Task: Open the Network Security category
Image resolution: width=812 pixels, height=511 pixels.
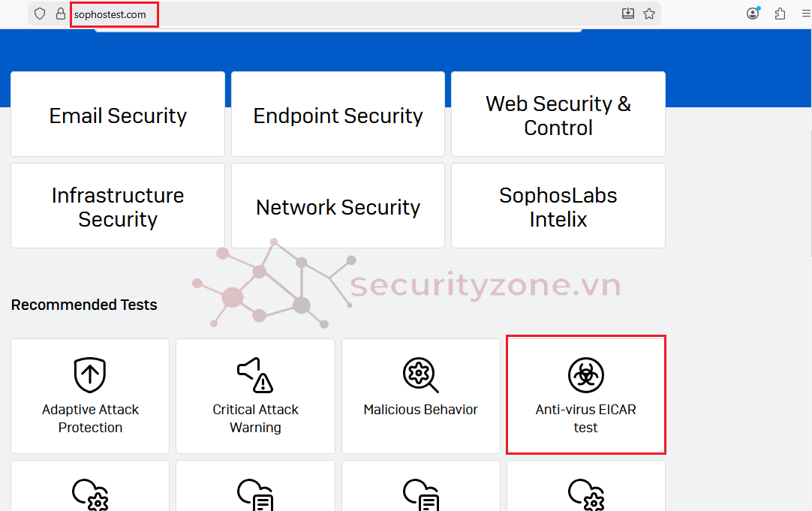Action: (x=338, y=206)
